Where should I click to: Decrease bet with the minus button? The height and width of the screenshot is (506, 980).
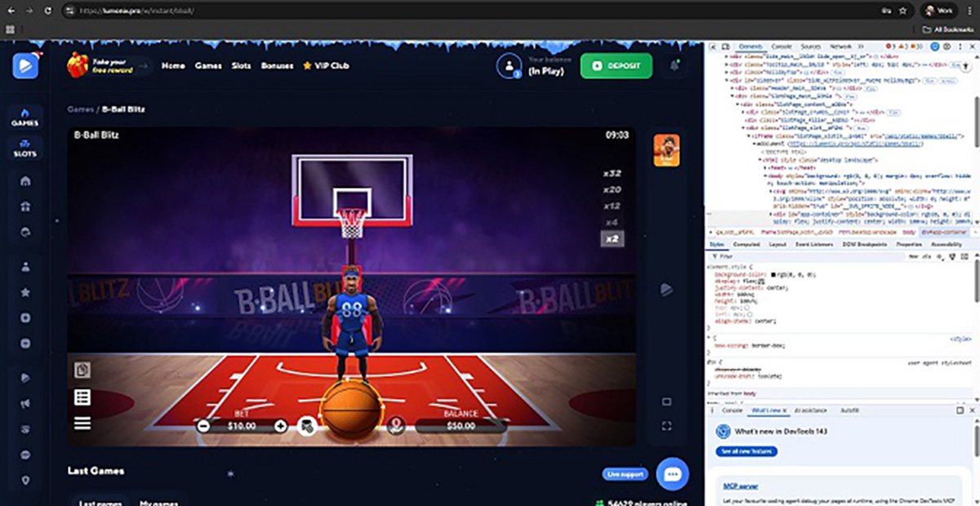[203, 425]
